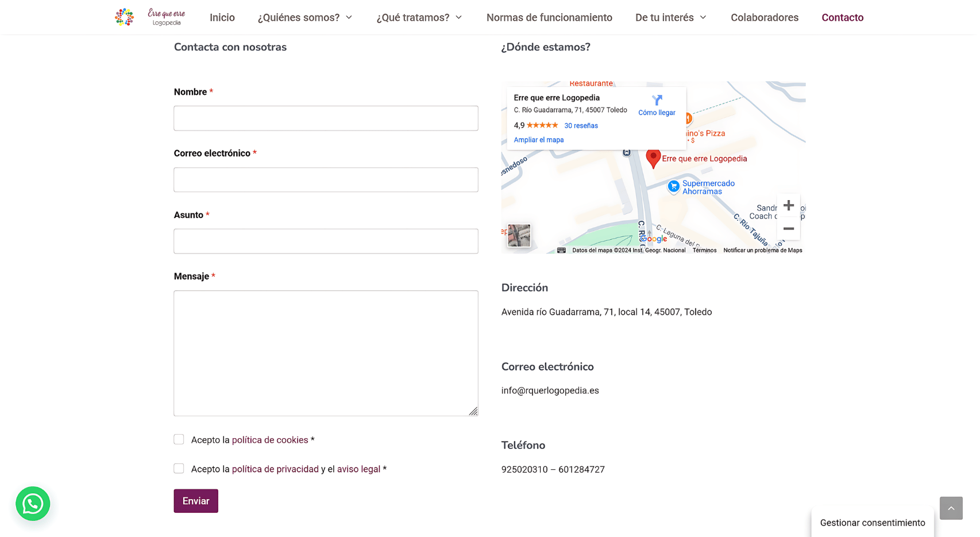This screenshot has height=537, width=980.
Task: Zoom in on the map with the plus icon
Action: [x=788, y=205]
